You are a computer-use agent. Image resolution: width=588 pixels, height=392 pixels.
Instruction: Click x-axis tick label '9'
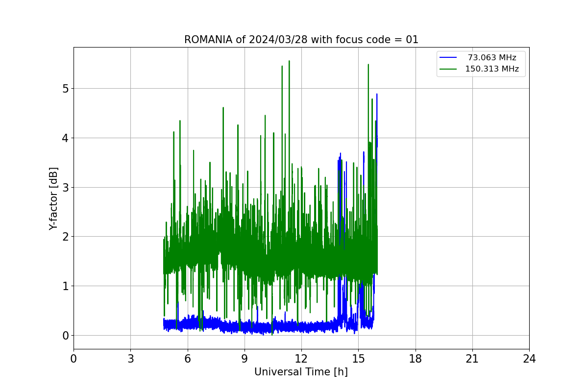tap(245, 359)
